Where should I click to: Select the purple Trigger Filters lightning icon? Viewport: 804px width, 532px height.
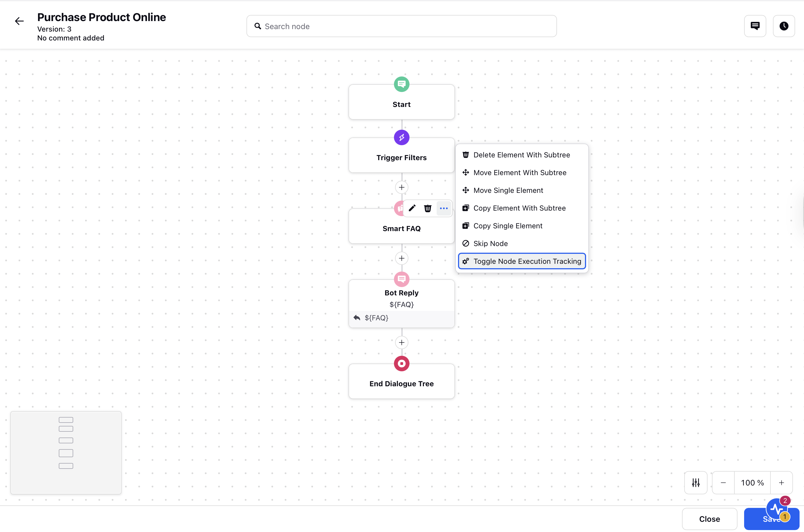tap(401, 137)
